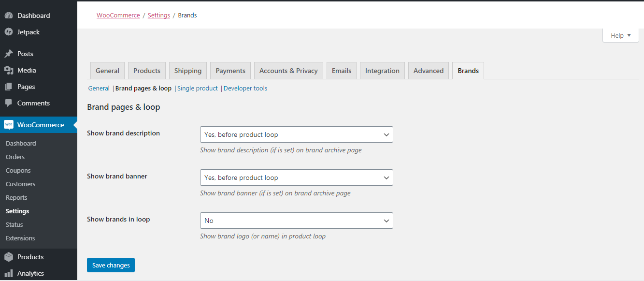The height and width of the screenshot is (281, 644).
Task: Switch to the Shipping tab
Action: tap(187, 70)
